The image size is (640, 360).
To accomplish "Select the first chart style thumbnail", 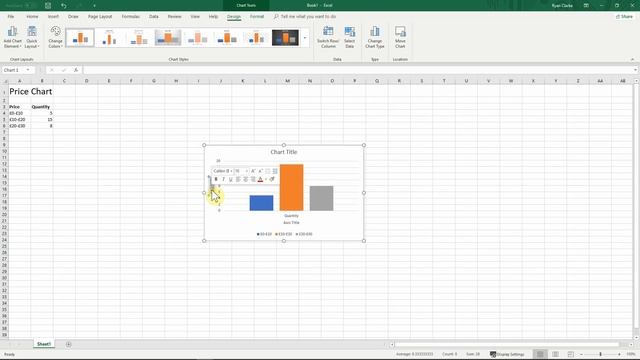I will point(80,38).
